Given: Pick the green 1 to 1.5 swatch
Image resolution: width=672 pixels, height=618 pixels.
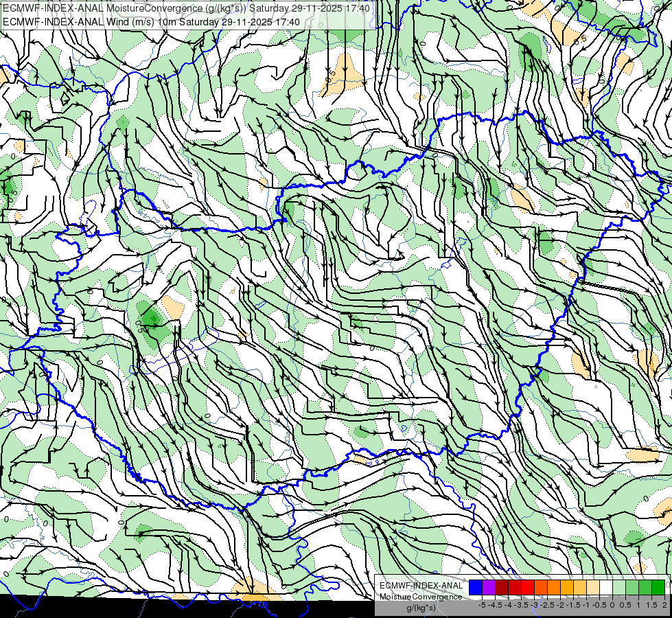Looking at the screenshot, I should tap(645, 587).
